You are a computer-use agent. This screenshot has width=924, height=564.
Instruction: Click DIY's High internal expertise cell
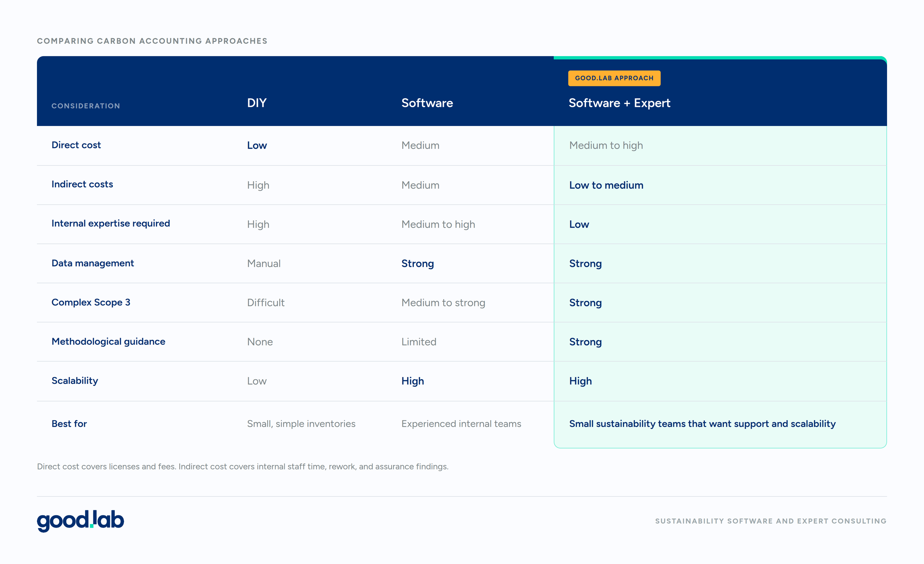pyautogui.click(x=258, y=225)
